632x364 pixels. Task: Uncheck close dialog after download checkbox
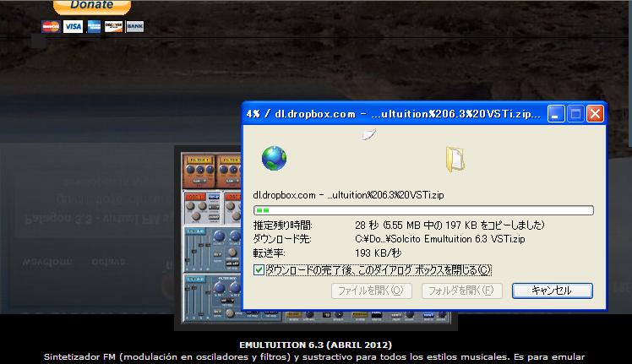click(x=259, y=269)
